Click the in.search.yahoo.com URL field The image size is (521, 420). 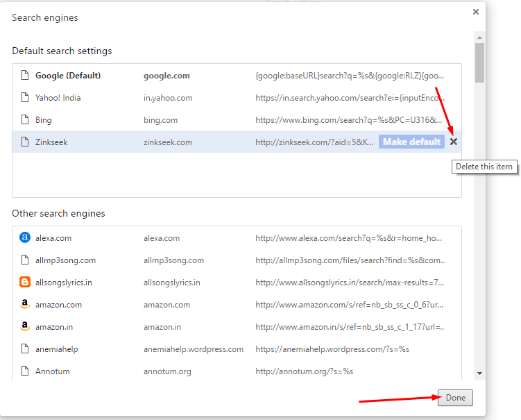[350, 98]
